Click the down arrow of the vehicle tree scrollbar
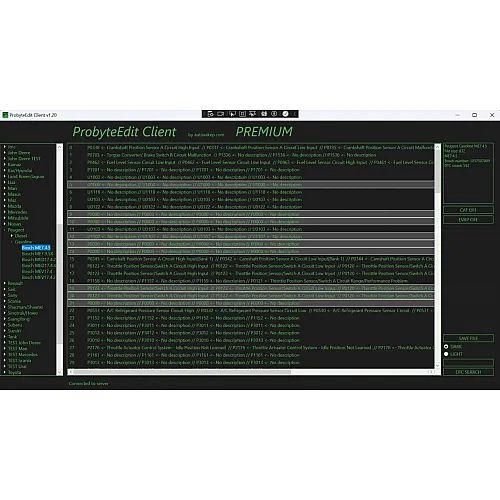The image size is (500, 500). (x=59, y=372)
